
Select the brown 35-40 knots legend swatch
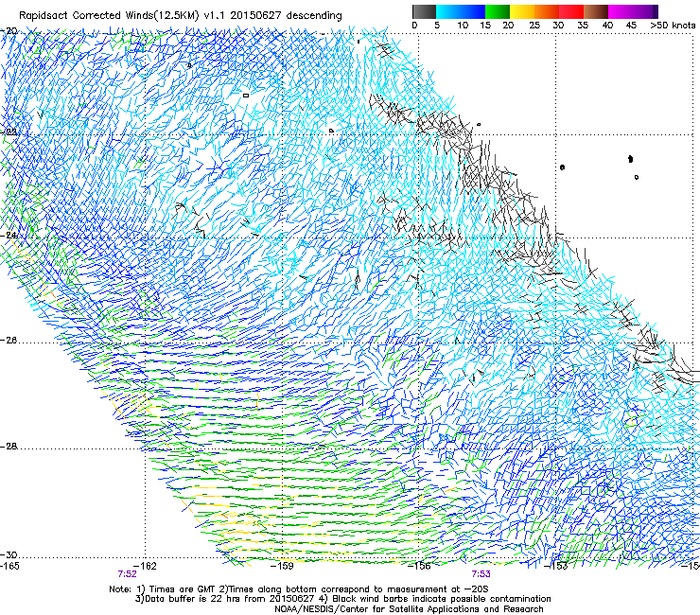596,11
